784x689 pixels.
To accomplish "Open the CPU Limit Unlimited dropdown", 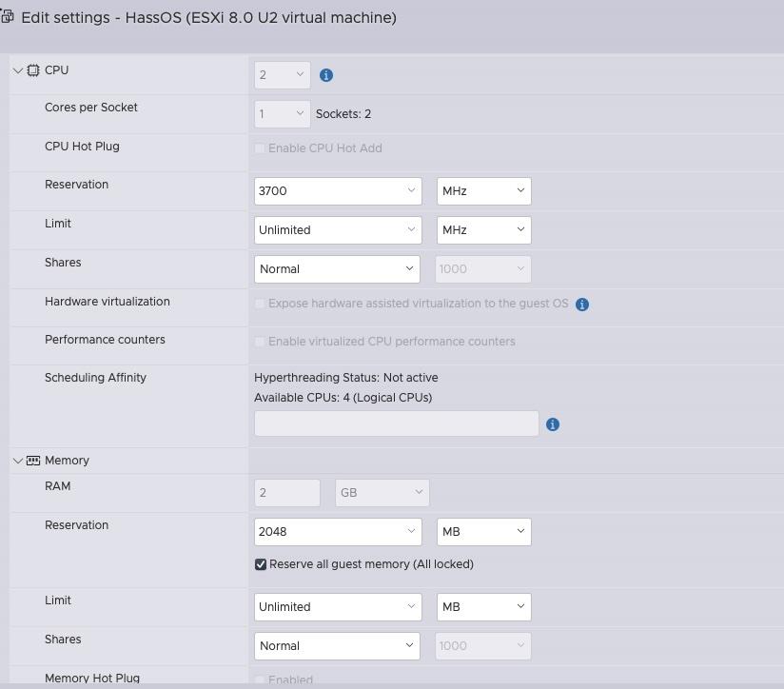I will [338, 230].
